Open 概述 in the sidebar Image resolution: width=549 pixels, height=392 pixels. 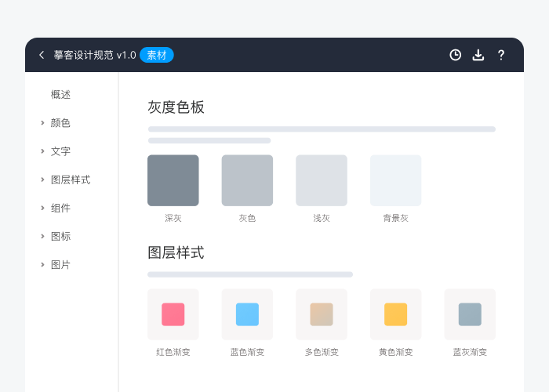click(61, 95)
